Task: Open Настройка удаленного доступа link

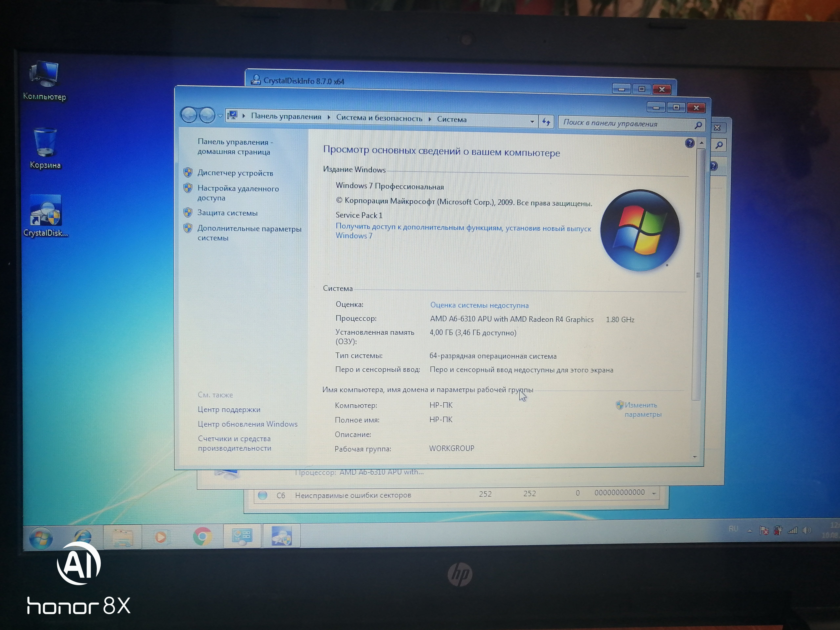Action: (238, 193)
